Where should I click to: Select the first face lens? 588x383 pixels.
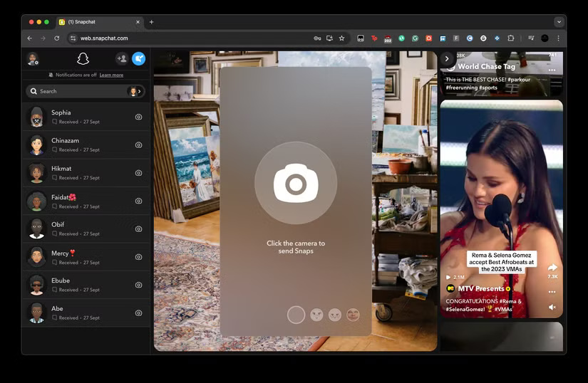click(x=317, y=315)
